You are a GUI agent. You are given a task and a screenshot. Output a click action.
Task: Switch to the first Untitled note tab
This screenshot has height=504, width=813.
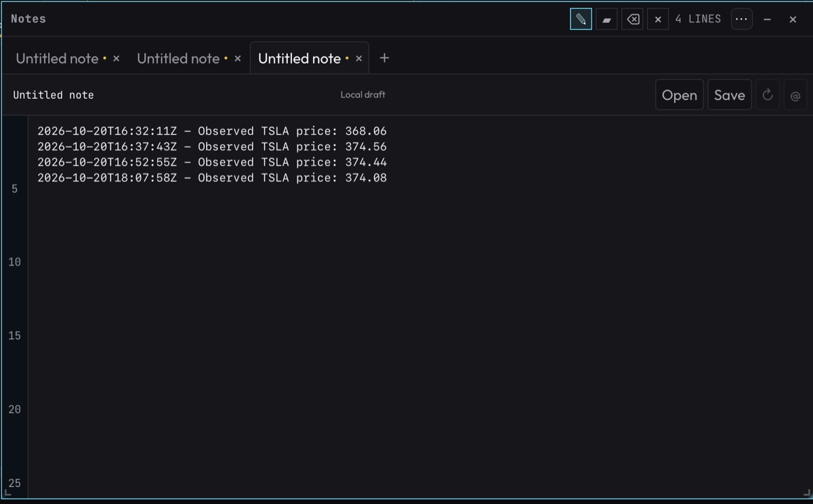(58, 58)
